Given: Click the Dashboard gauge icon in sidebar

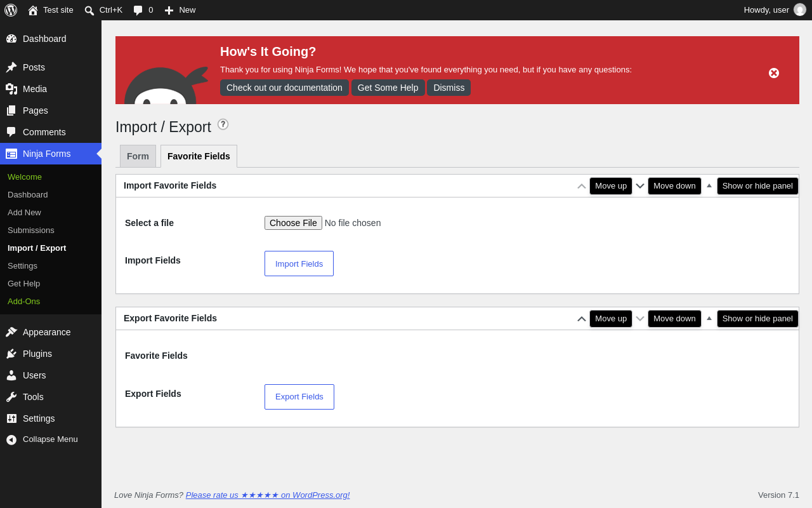Looking at the screenshot, I should point(11,39).
